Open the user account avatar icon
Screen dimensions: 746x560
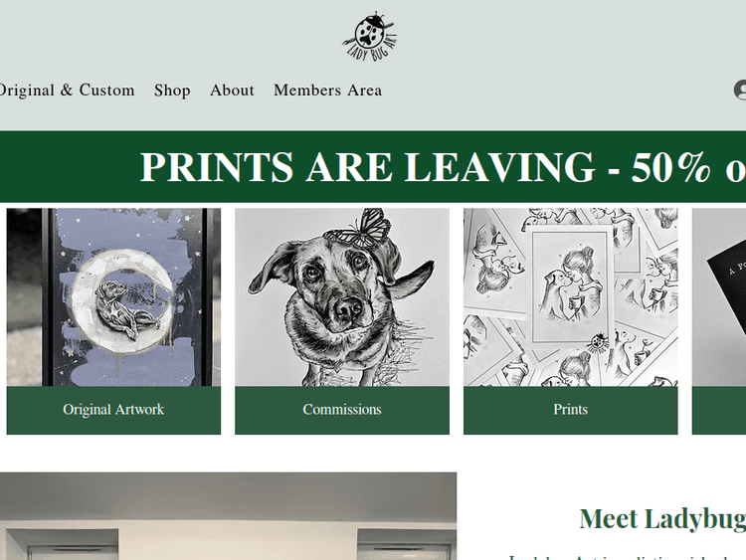[x=740, y=90]
